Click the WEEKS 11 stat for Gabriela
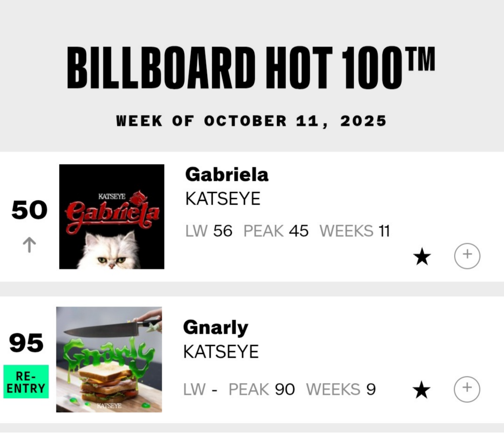This screenshot has height=439, width=504. tap(354, 231)
